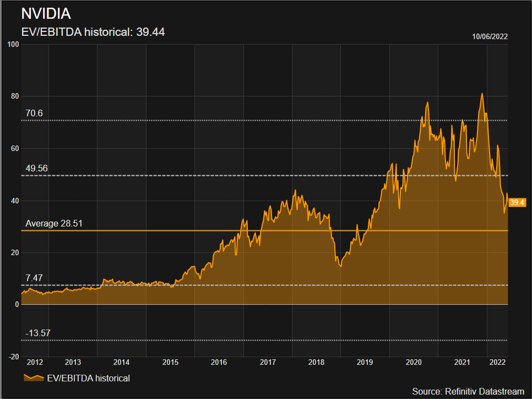Click the -13.57 lower band label
Viewport: 532px width, 399px height.
pyautogui.click(x=38, y=333)
